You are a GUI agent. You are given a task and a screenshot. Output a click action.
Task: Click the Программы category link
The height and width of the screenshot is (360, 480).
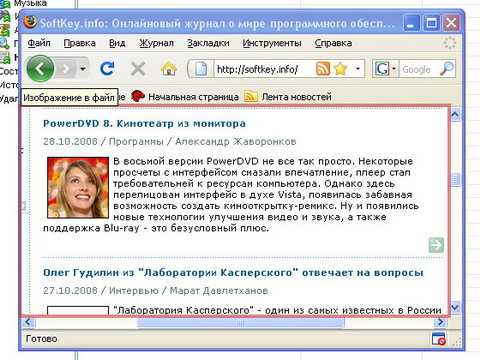pyautogui.click(x=136, y=141)
